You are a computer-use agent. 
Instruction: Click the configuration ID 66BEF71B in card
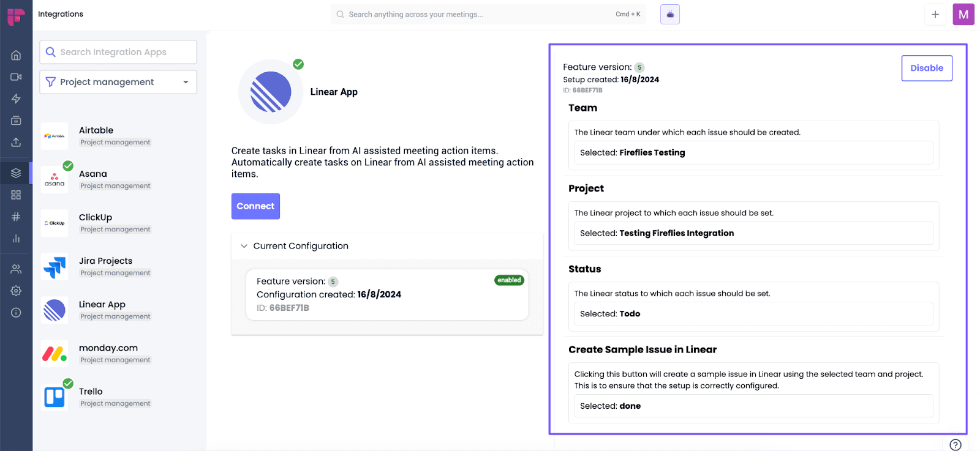pos(289,308)
